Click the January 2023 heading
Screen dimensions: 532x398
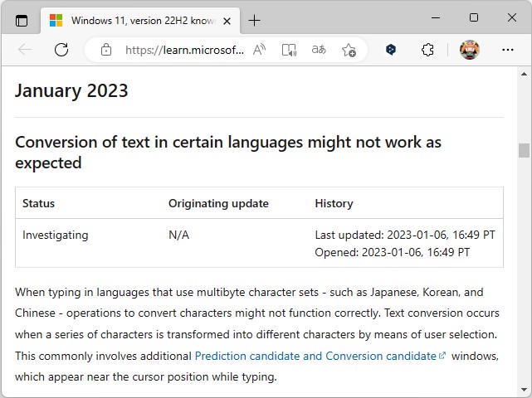coord(71,90)
